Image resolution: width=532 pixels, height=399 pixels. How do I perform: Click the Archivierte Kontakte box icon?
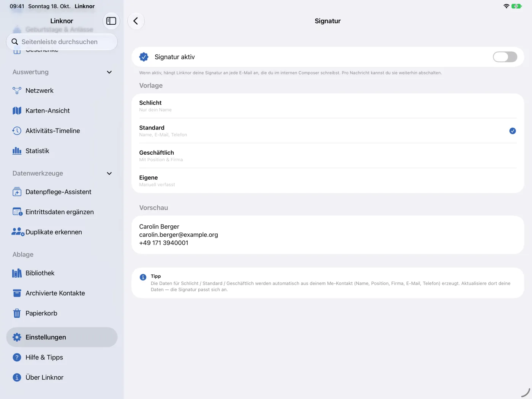[17, 293]
